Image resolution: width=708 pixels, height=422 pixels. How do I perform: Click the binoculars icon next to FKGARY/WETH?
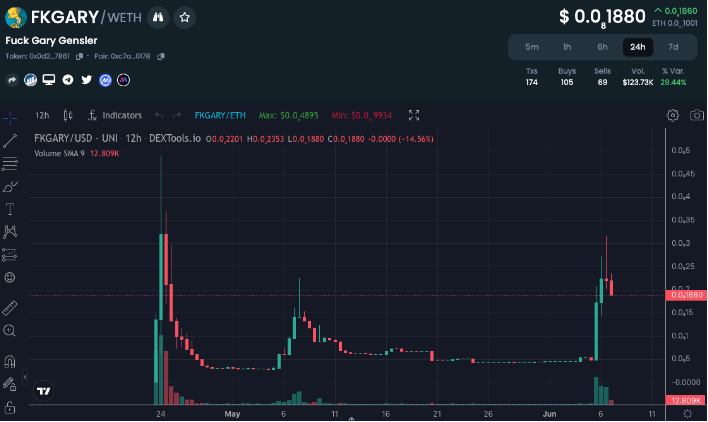(x=158, y=17)
